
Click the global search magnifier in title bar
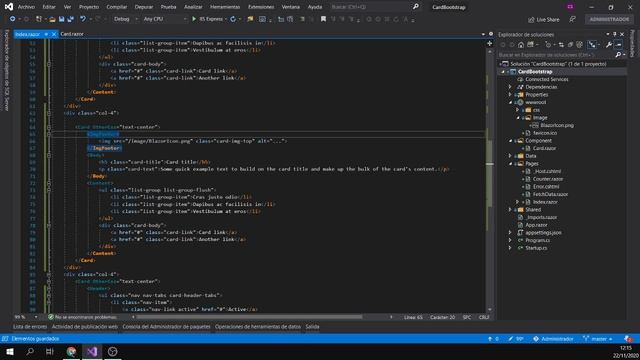point(416,7)
